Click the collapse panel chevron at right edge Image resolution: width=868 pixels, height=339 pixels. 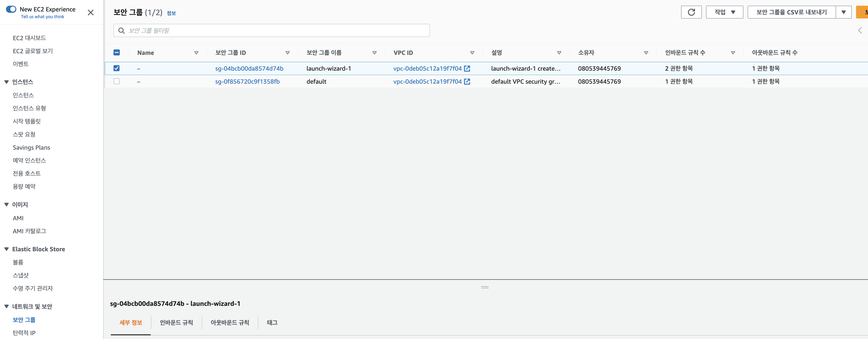point(860,31)
